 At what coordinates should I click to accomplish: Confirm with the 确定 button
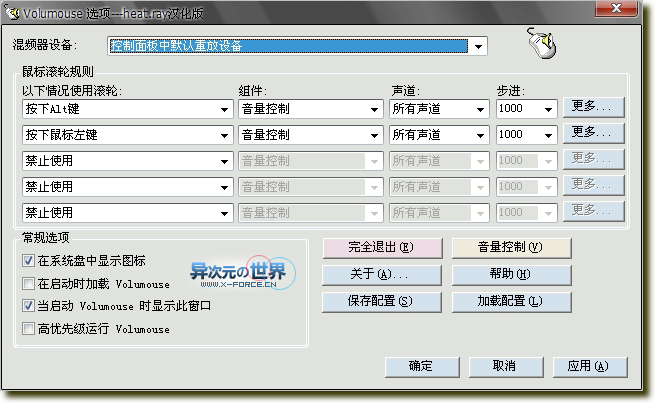[422, 367]
